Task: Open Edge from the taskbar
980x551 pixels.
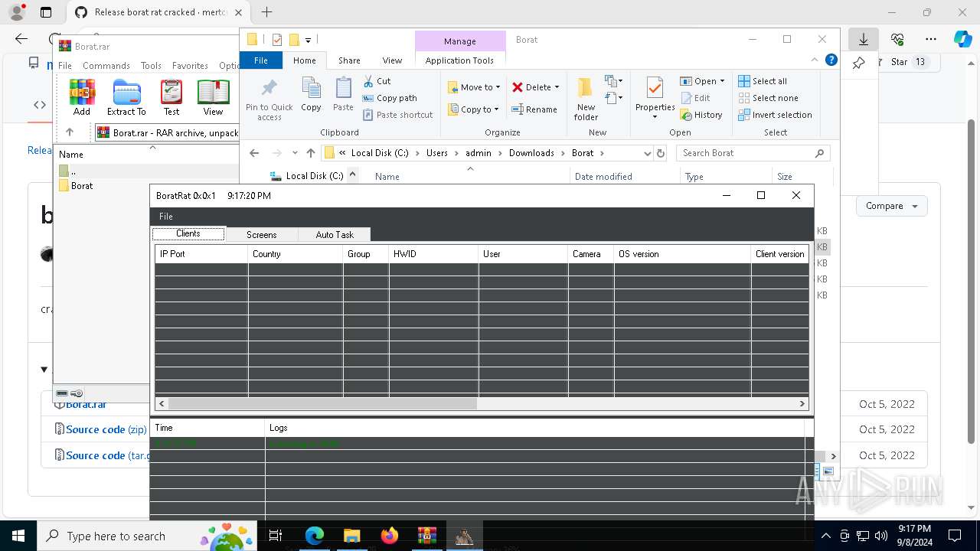Action: tap(314, 536)
